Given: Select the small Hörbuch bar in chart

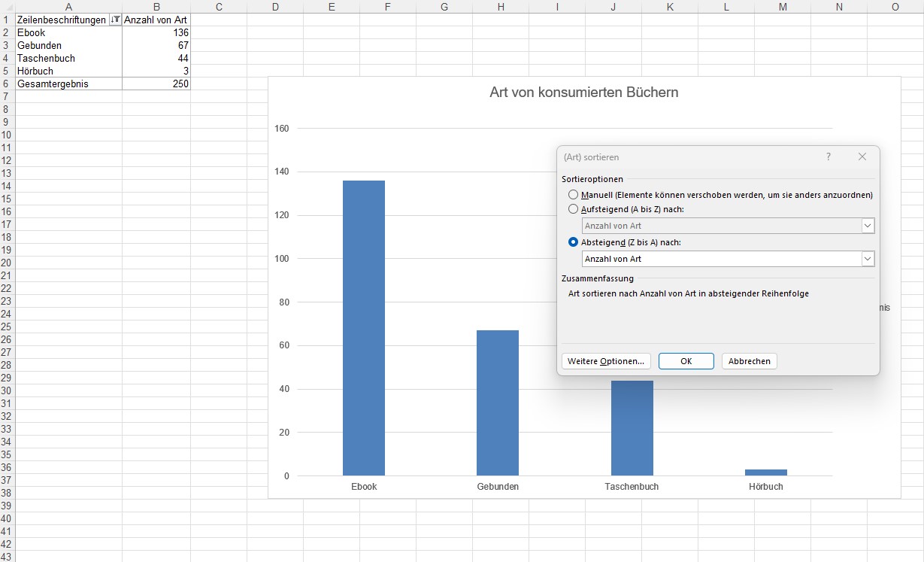Looking at the screenshot, I should point(766,472).
